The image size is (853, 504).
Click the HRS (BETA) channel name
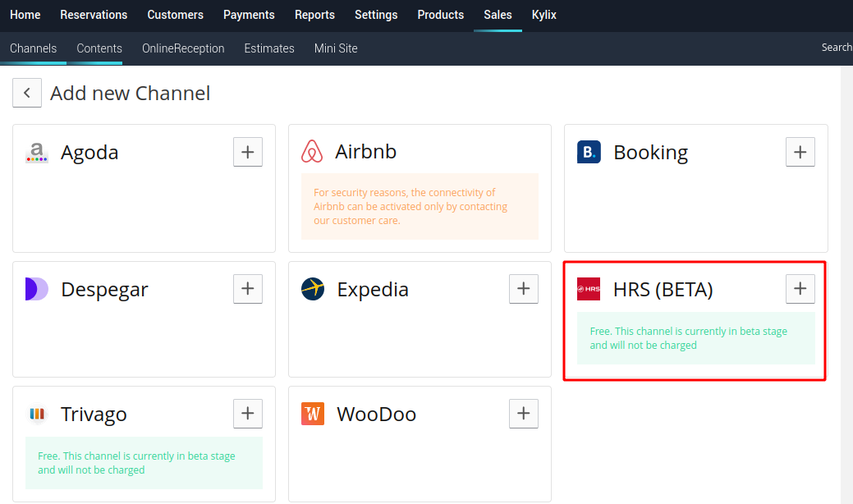[x=663, y=290]
